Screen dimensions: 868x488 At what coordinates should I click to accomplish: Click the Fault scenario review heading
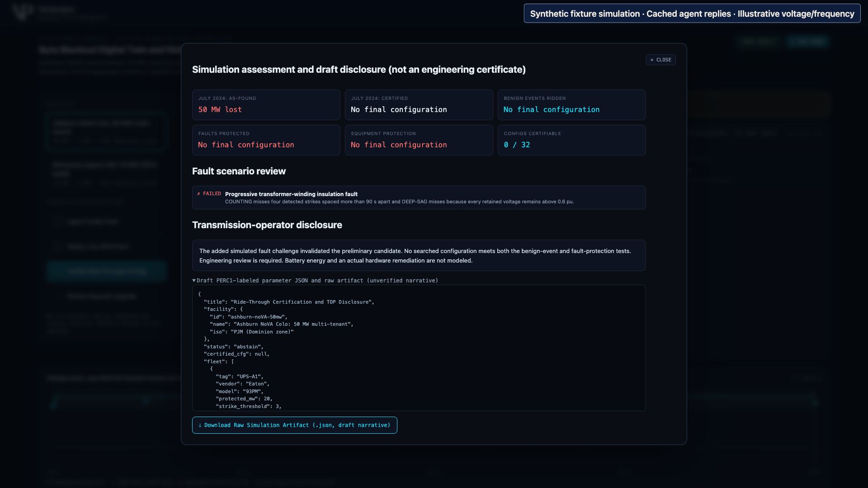pos(239,171)
